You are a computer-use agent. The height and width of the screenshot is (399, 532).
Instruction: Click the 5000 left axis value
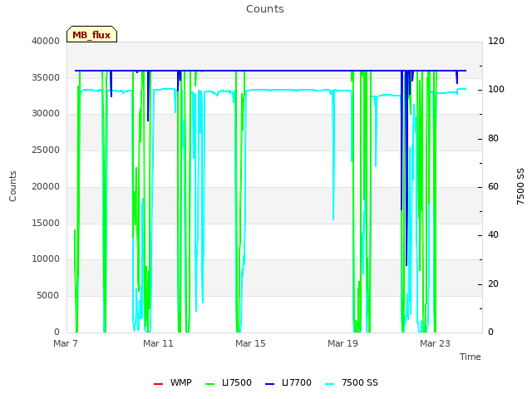(48, 296)
